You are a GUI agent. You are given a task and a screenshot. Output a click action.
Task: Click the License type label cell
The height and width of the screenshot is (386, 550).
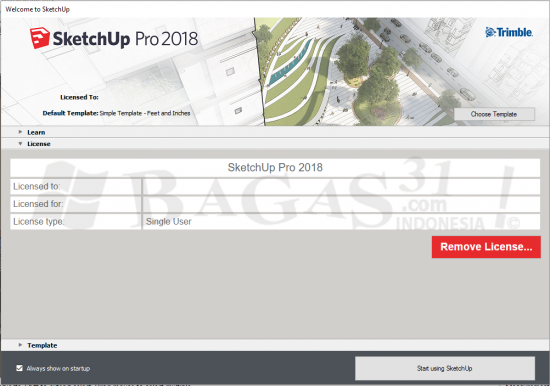click(x=75, y=222)
